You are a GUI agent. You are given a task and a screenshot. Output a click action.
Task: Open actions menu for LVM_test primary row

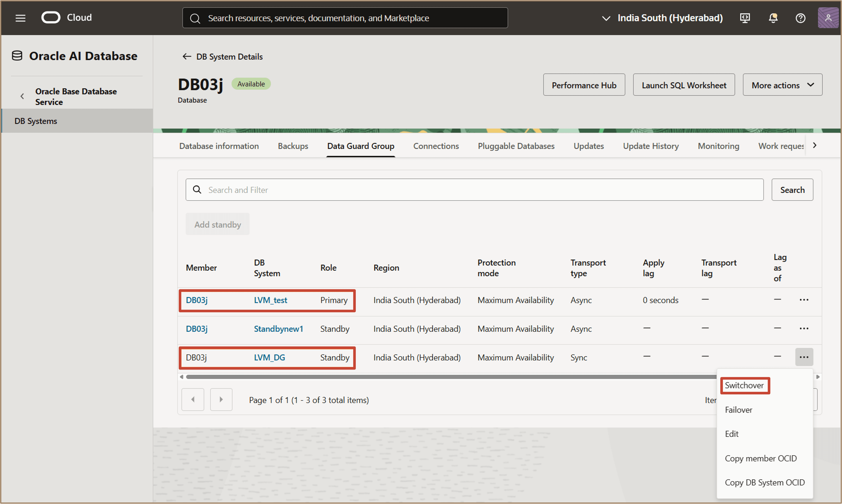click(x=804, y=300)
